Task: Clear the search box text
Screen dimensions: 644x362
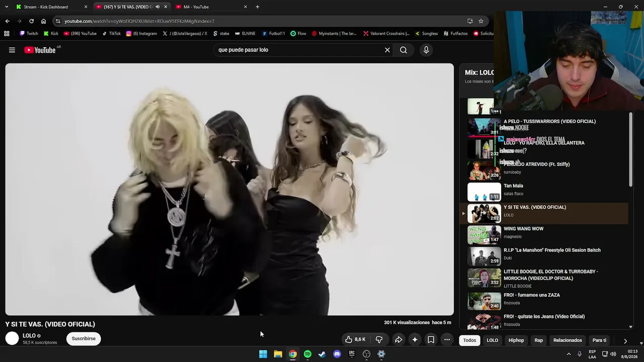Action: [387, 50]
